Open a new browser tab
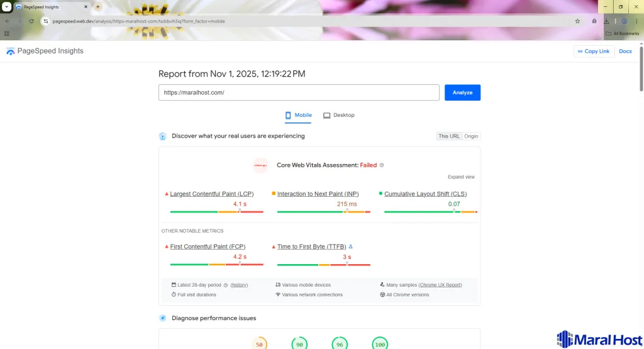 tap(97, 6)
